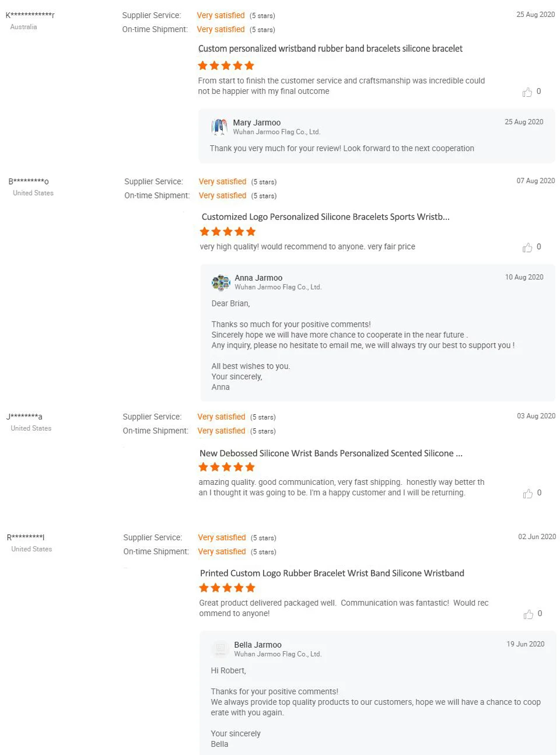Viewport: 560px width, 755px height.
Task: Open 'Custom personalized wristband rubber band' product link
Action: coord(330,49)
